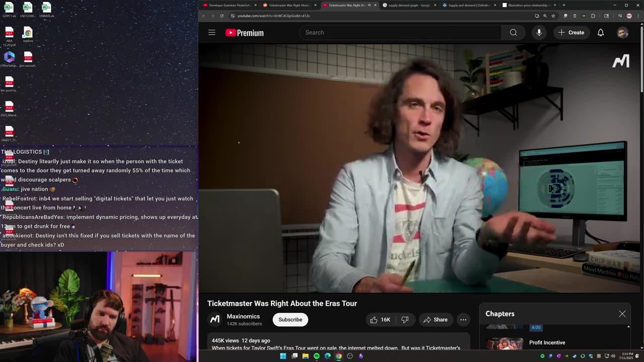
Task: Open OfficeSetup desktop icon
Action: [x=9, y=59]
